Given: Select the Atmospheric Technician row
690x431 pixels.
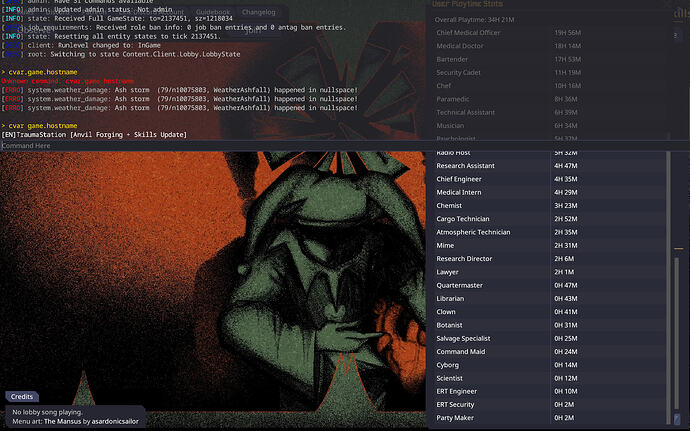Looking at the screenshot, I should click(550, 232).
